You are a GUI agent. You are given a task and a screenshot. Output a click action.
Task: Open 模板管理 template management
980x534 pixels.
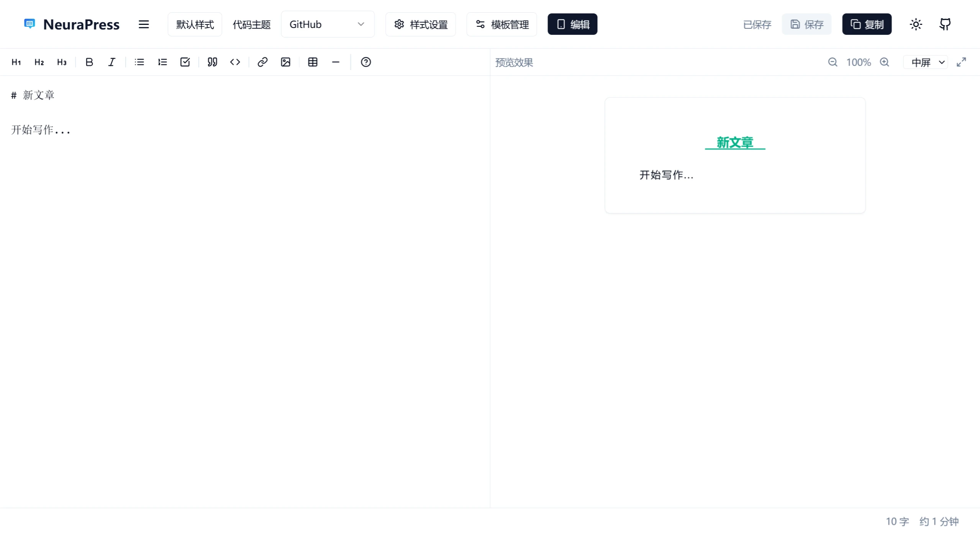501,25
